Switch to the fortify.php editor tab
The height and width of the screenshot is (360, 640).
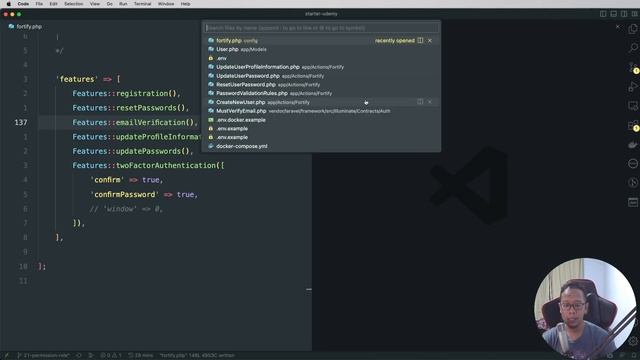(25, 27)
